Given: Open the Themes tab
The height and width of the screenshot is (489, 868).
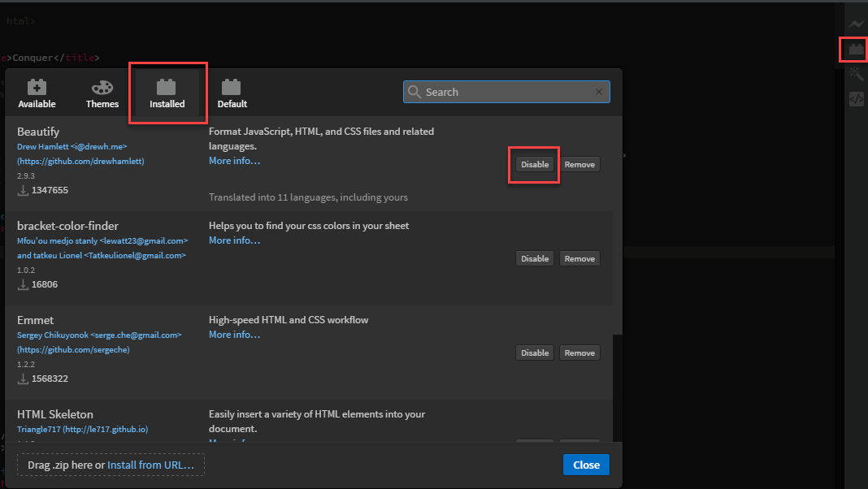Looking at the screenshot, I should point(102,93).
